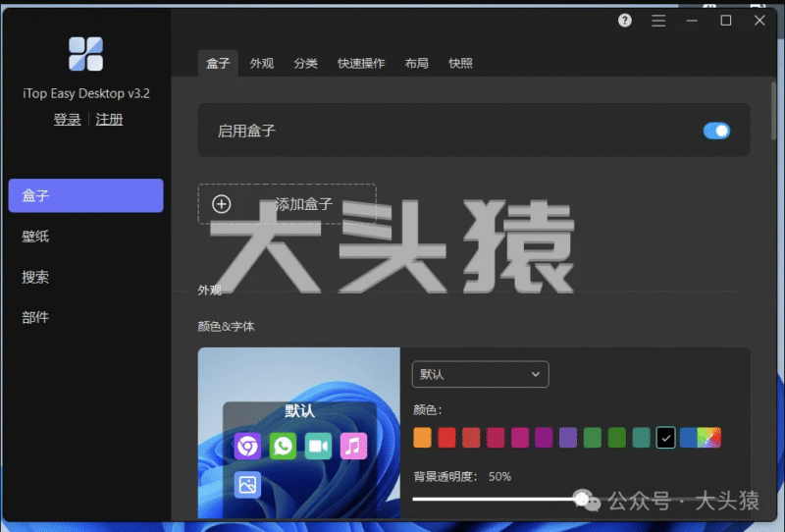The image size is (785, 532).
Task: Pick the teal color swatch
Action: 642,438
